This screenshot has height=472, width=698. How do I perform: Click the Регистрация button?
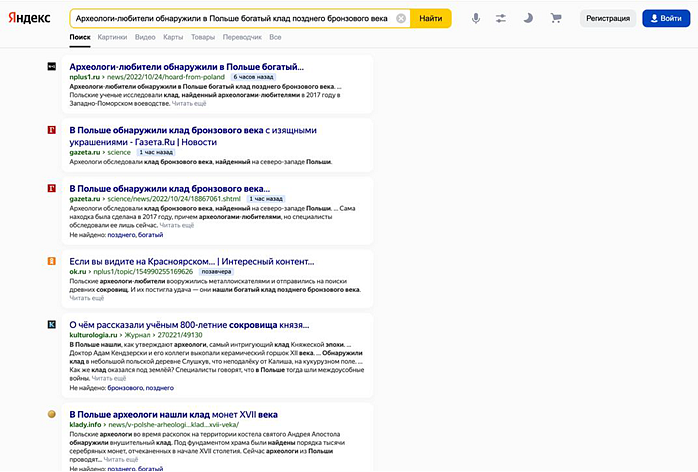608,18
